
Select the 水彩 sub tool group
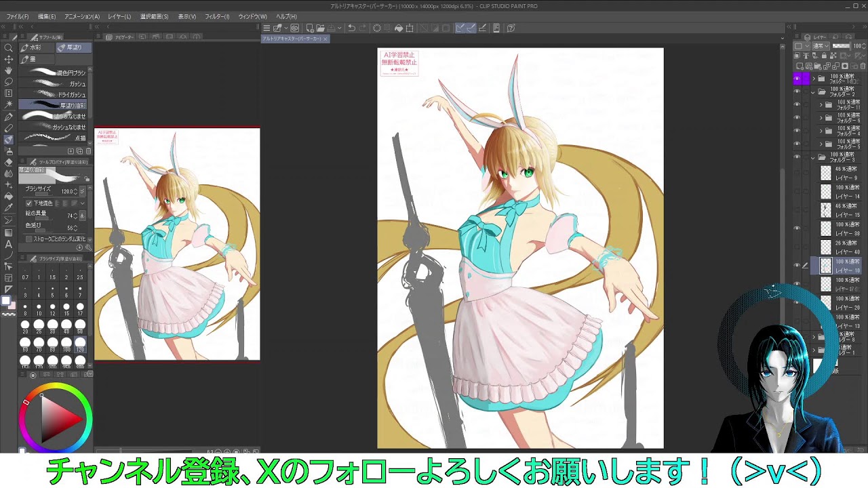pyautogui.click(x=36, y=47)
